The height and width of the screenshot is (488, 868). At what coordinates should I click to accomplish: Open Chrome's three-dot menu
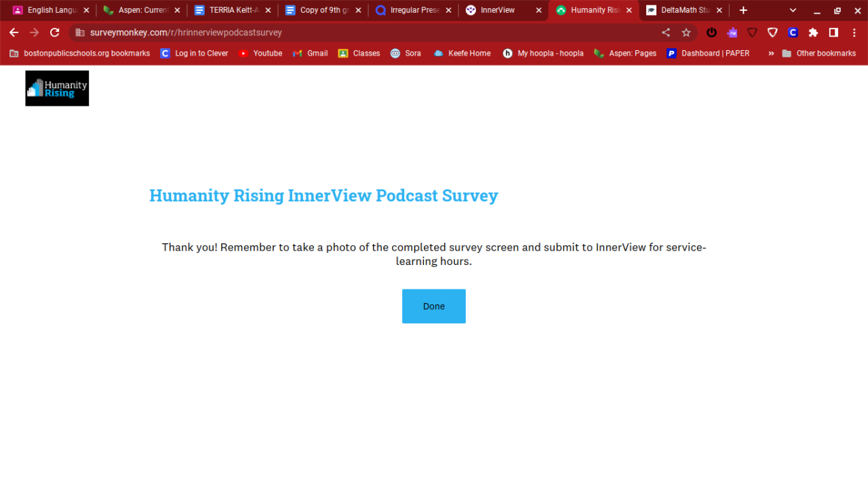tap(854, 33)
